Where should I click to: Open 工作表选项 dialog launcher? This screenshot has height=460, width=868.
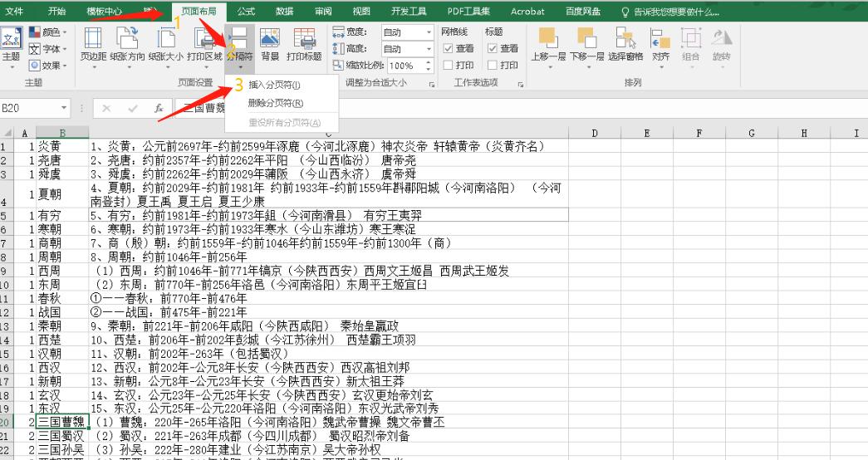(x=521, y=84)
